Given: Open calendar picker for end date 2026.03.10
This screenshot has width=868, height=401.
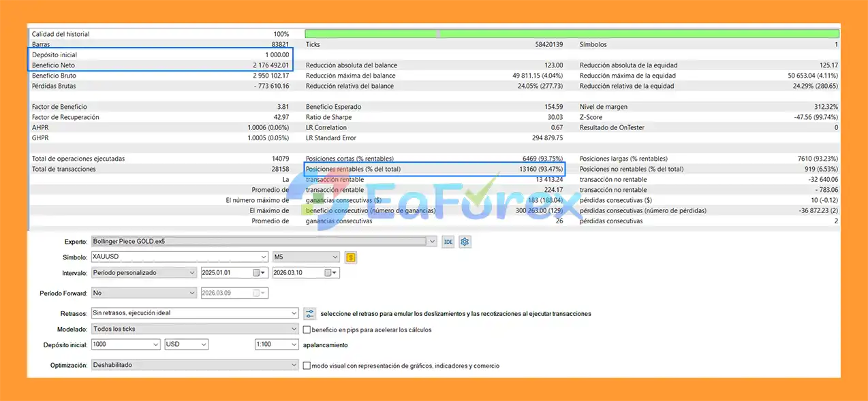Looking at the screenshot, I should (330, 273).
